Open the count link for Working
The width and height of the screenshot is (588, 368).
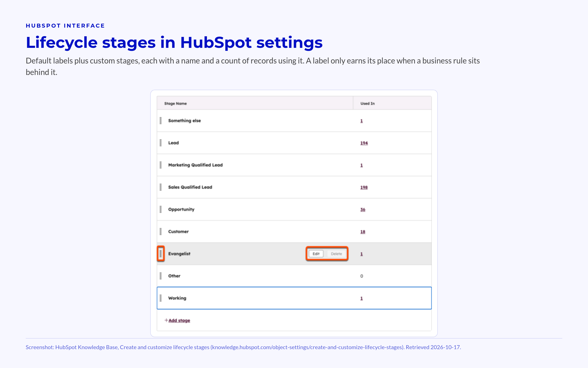click(x=362, y=298)
